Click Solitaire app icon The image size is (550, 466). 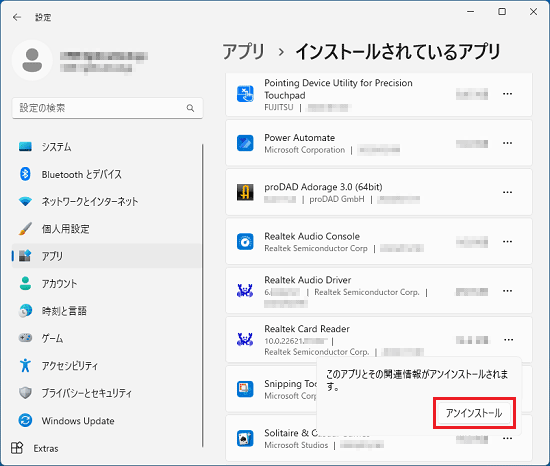(x=245, y=438)
